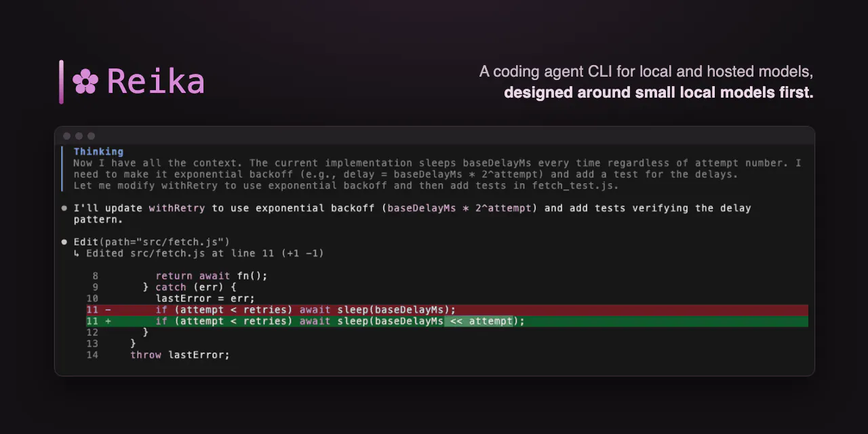
Task: Click the terminal window title bar
Action: (x=434, y=136)
